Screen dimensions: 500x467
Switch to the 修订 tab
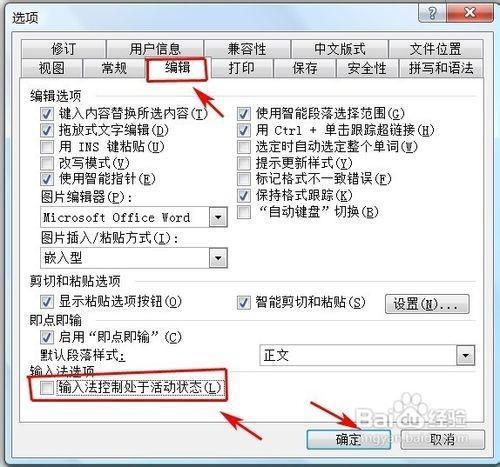click(63, 49)
